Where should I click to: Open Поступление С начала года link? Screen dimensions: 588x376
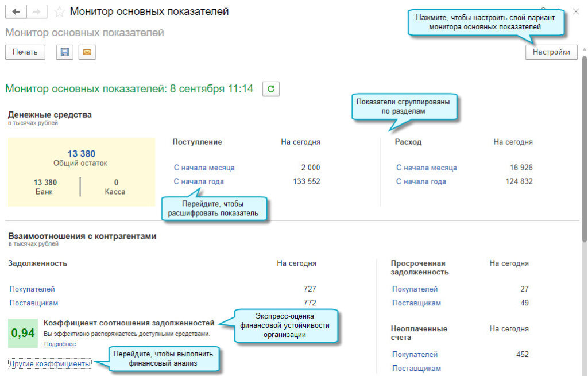199,181
